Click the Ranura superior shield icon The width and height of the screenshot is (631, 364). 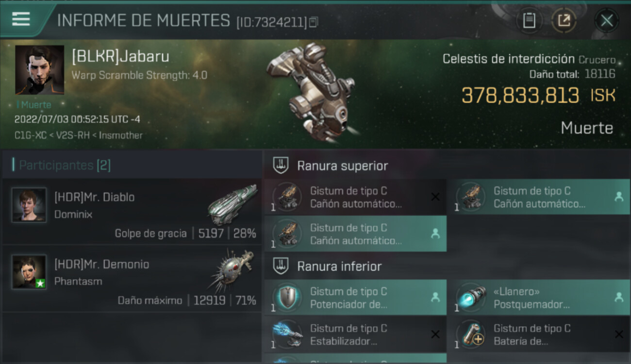[281, 166]
